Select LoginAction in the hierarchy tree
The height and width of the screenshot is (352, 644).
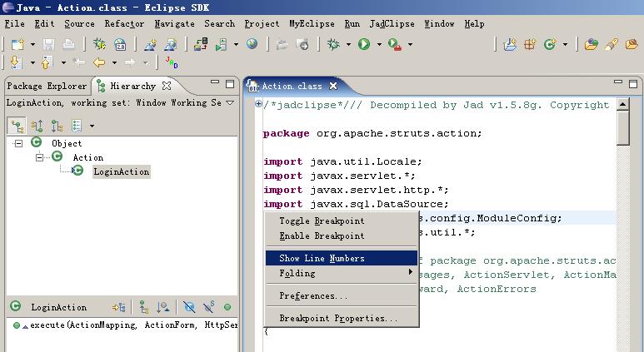click(x=121, y=172)
